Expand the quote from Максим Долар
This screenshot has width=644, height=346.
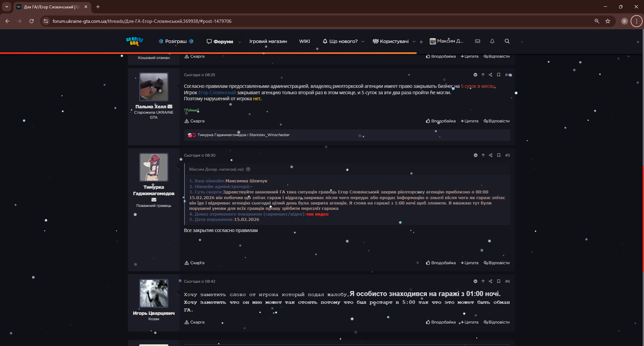248,169
